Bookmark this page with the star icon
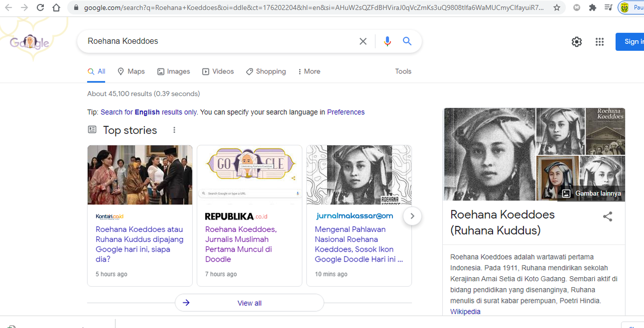Screen dimensions: 644x328 (x=556, y=8)
